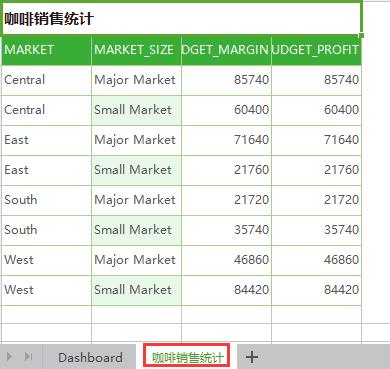Select margin value 46860

click(x=227, y=260)
